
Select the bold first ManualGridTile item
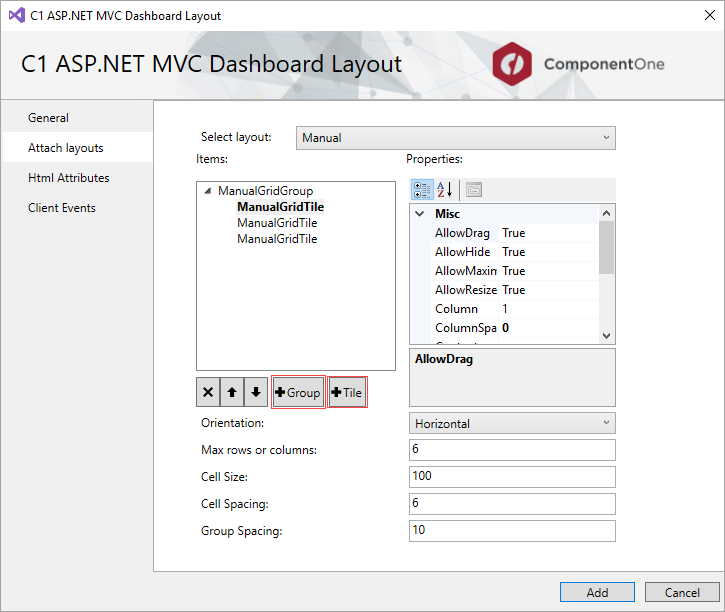(281, 207)
